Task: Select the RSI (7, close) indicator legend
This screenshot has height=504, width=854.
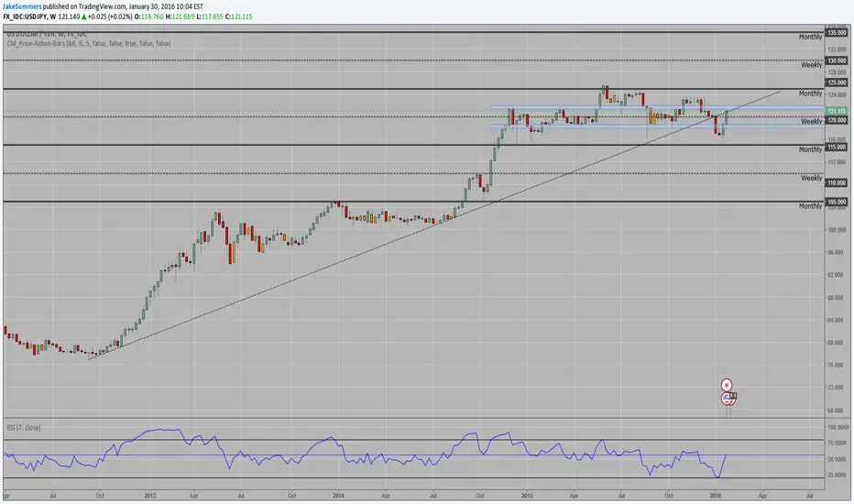Action: 24,428
